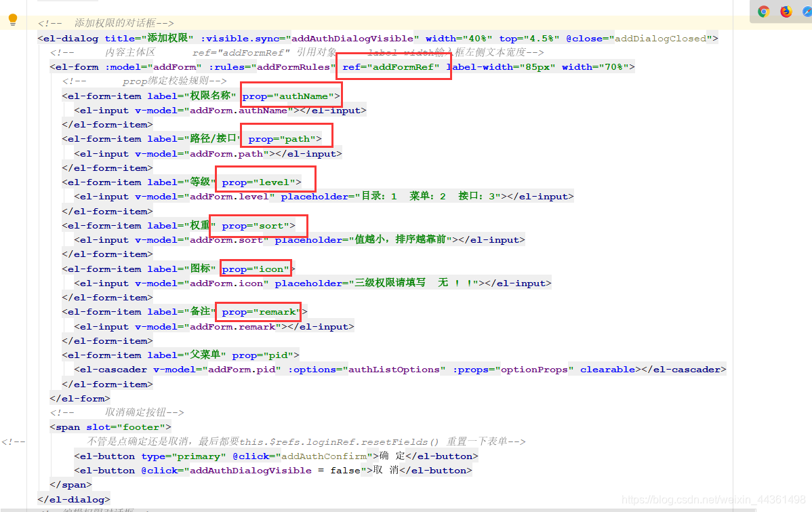
Task: Open preview in Firefox browser
Action: click(x=786, y=11)
